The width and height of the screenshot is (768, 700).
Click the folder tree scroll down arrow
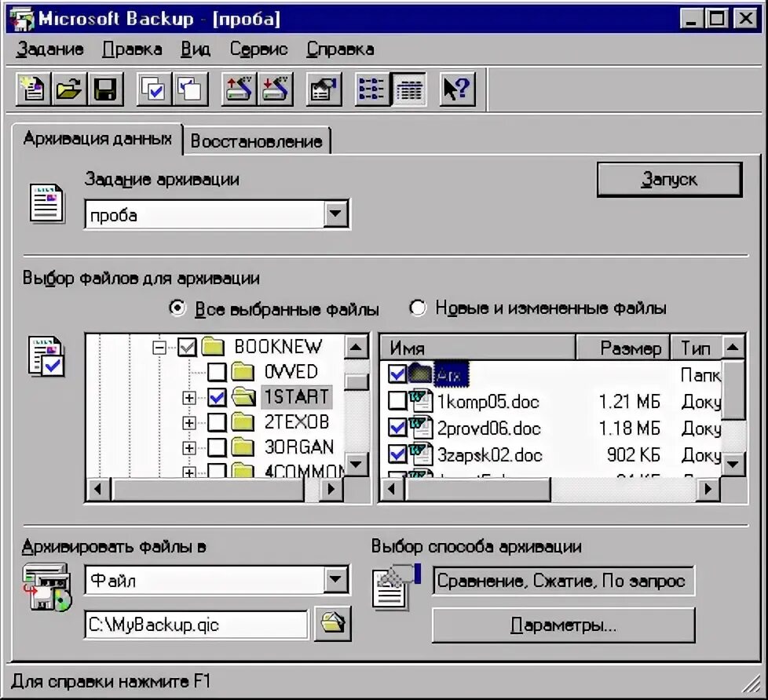[357, 464]
